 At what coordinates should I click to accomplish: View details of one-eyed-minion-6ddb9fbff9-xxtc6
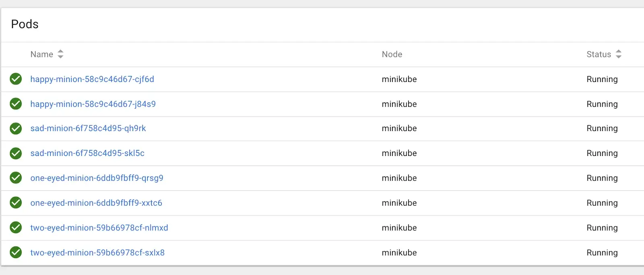click(96, 203)
